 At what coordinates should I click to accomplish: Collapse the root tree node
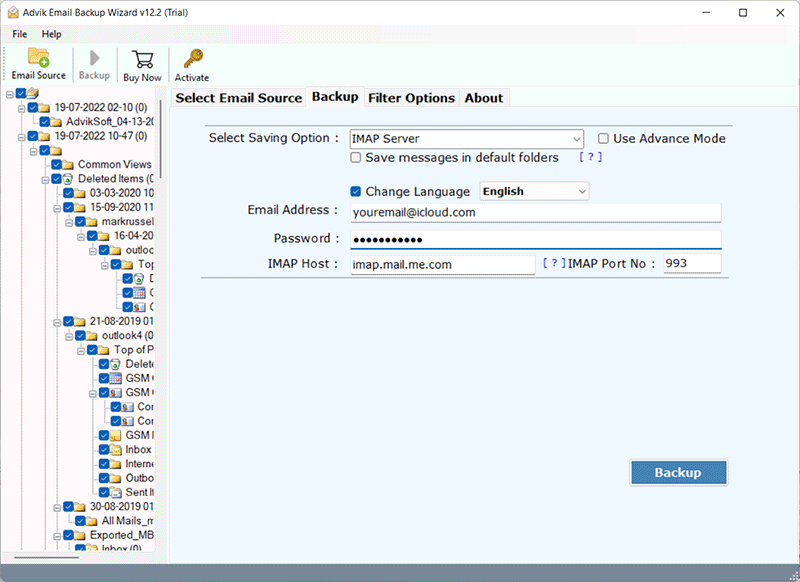tap(10, 94)
